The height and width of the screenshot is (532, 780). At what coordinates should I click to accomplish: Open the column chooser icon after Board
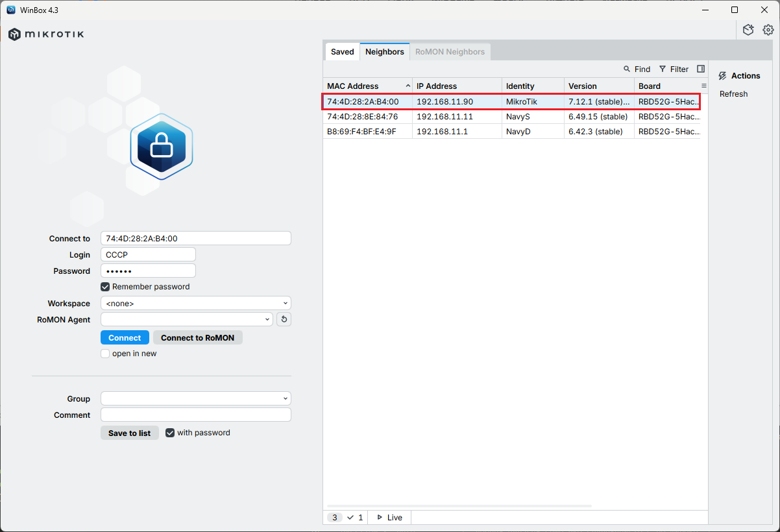coord(704,86)
